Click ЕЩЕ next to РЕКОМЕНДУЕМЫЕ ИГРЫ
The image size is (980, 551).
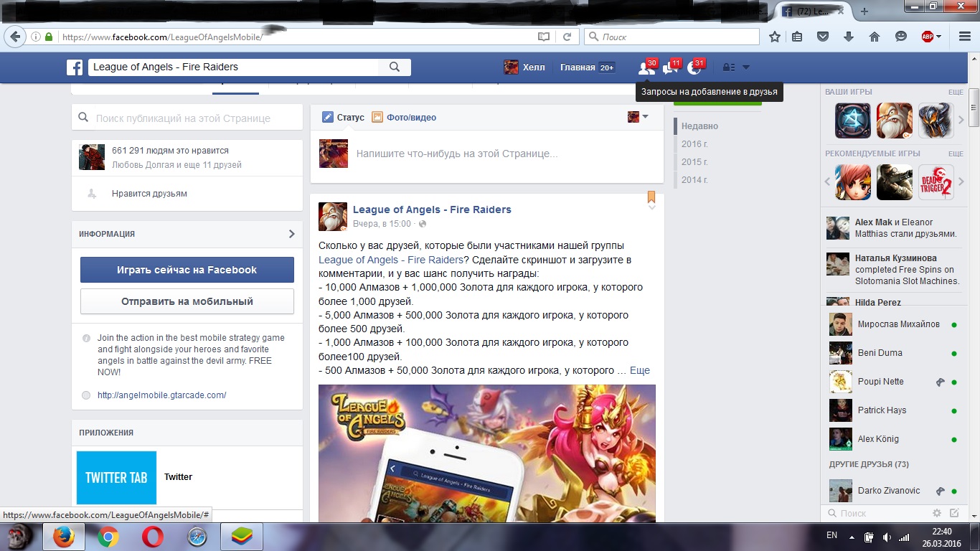click(956, 154)
